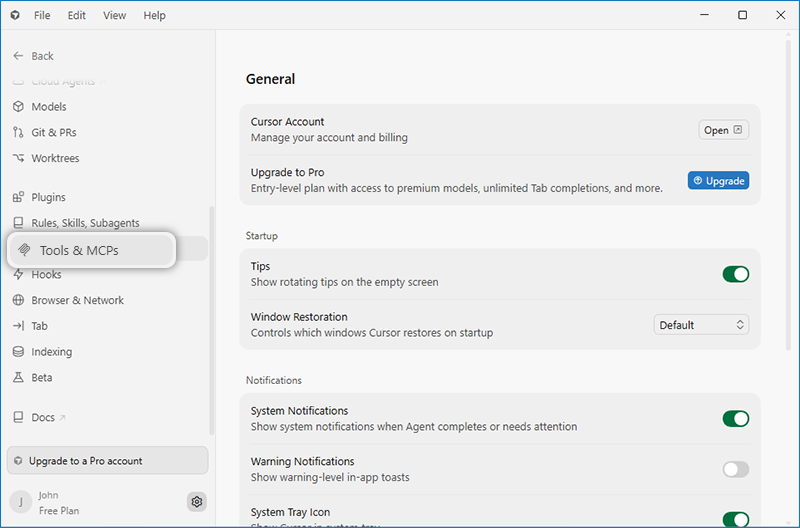Open account settings gear icon

point(196,502)
